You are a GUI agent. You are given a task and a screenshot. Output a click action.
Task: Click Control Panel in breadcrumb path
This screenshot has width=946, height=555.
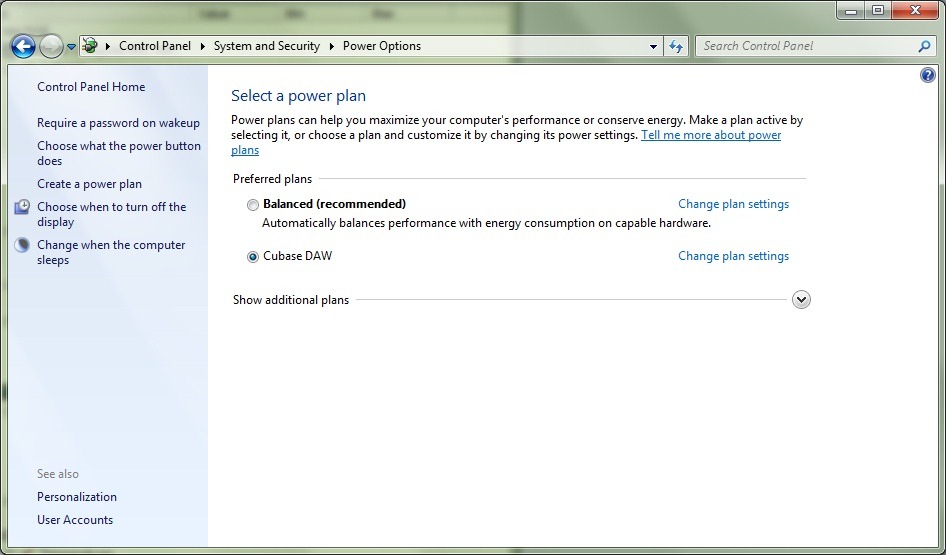click(x=155, y=46)
